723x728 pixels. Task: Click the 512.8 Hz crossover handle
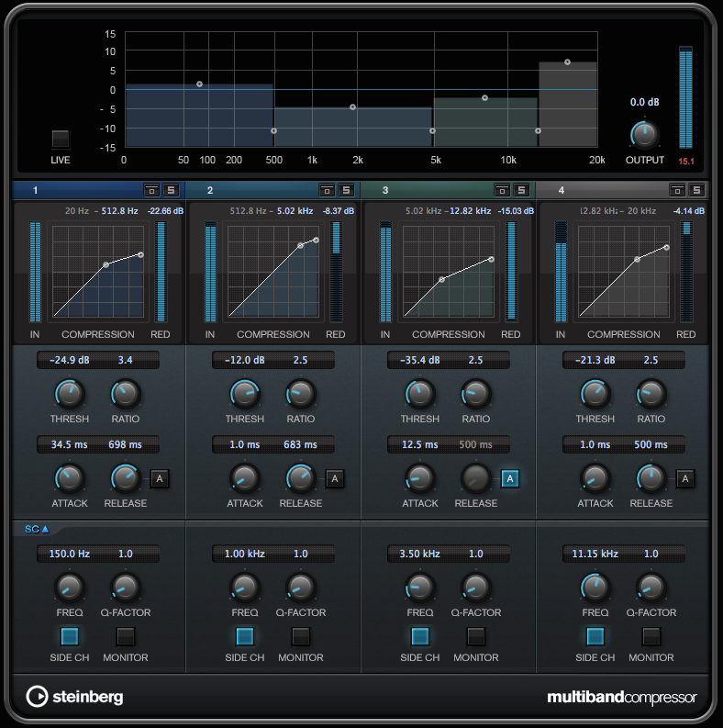[x=273, y=131]
